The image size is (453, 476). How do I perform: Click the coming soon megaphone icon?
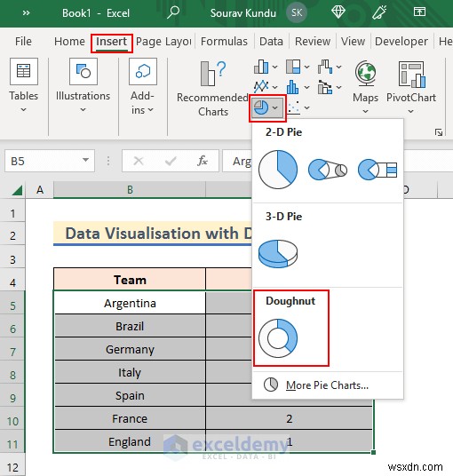point(379,12)
